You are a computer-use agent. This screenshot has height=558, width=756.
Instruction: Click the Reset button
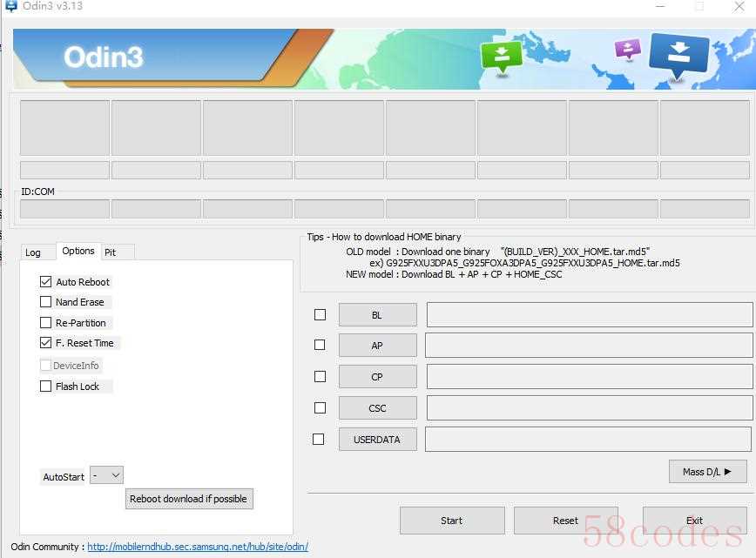pos(565,521)
